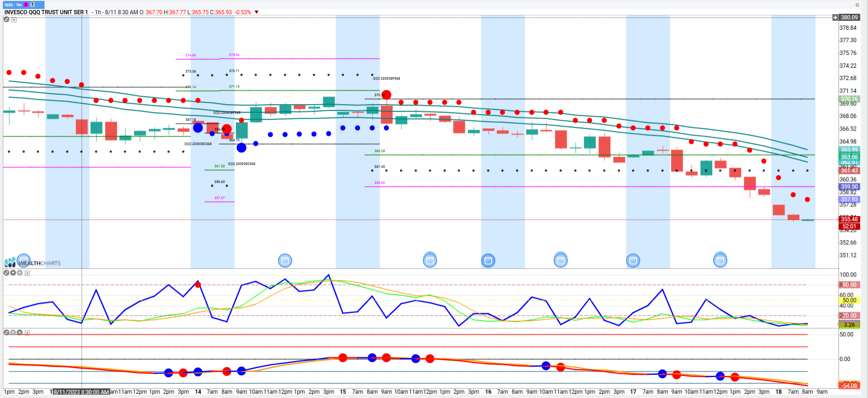Click the red 361.43 price axis label
The height and width of the screenshot is (398, 868).
pyautogui.click(x=849, y=170)
